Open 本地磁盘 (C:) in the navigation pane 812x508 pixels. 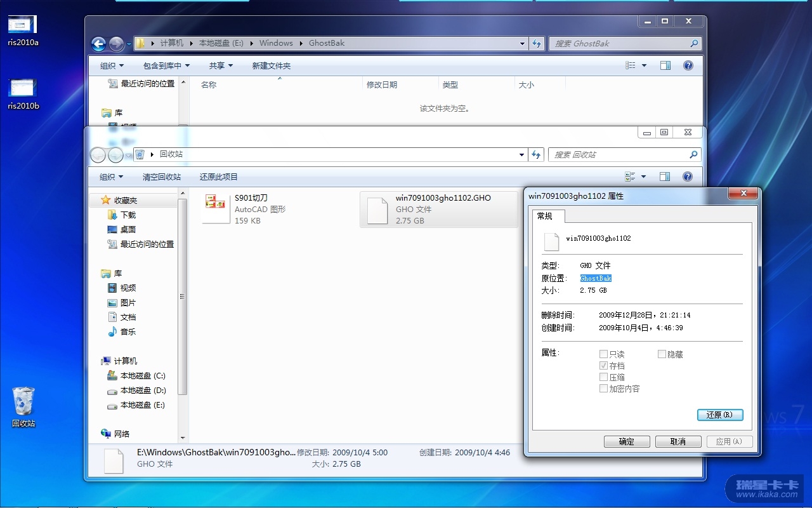pos(142,376)
